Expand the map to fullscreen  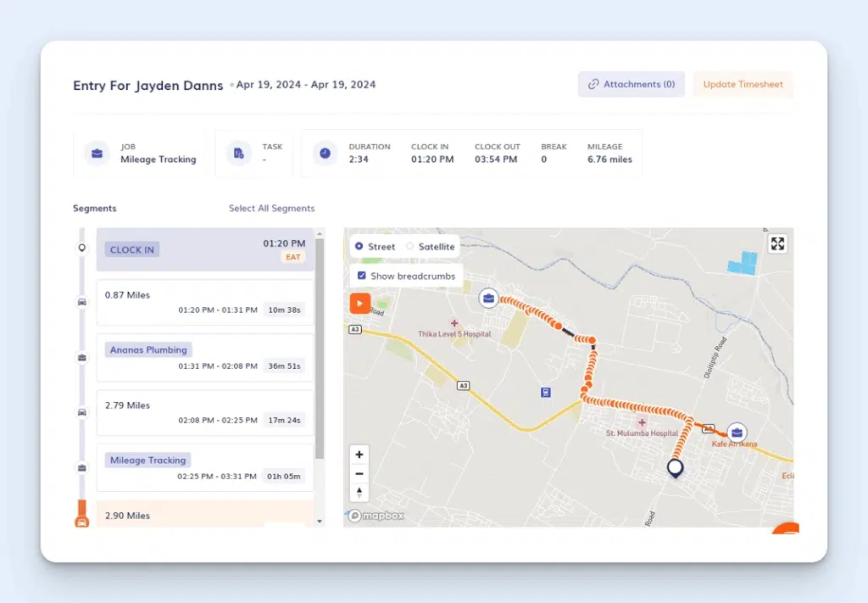click(777, 243)
